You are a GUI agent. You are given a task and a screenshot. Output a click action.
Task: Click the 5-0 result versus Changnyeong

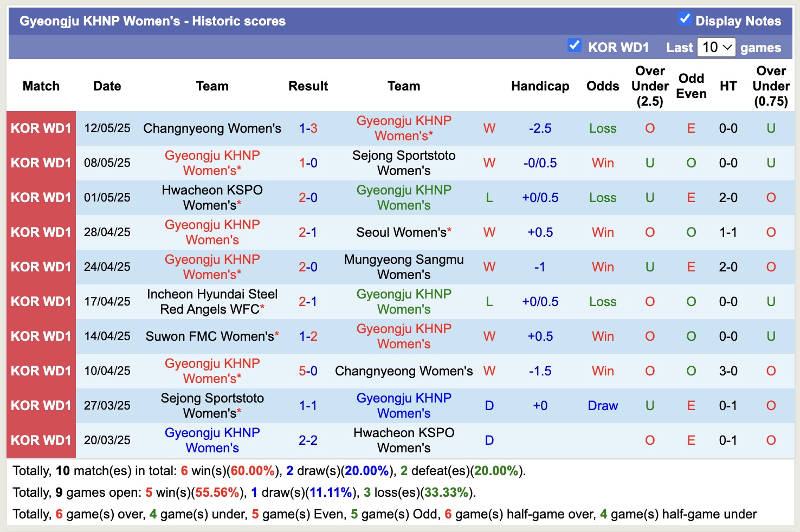tap(308, 371)
